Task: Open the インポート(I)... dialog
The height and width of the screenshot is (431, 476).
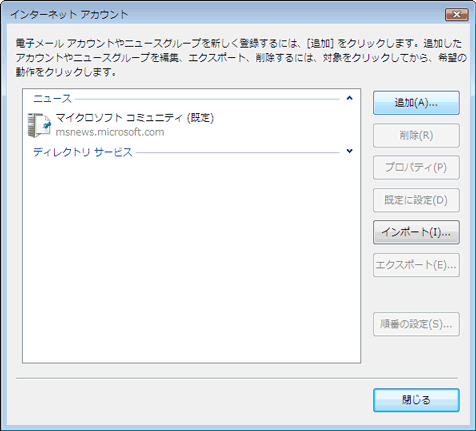Action: tap(416, 232)
